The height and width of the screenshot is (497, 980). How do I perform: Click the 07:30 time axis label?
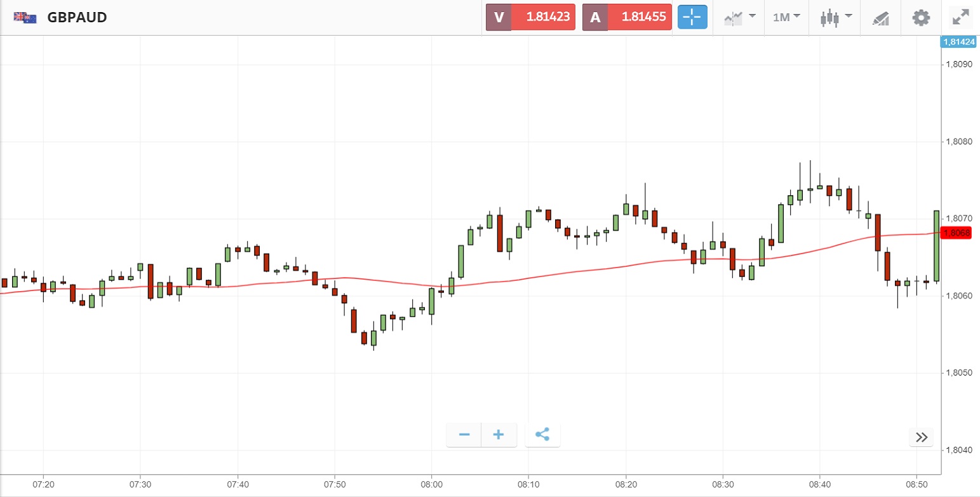point(140,484)
